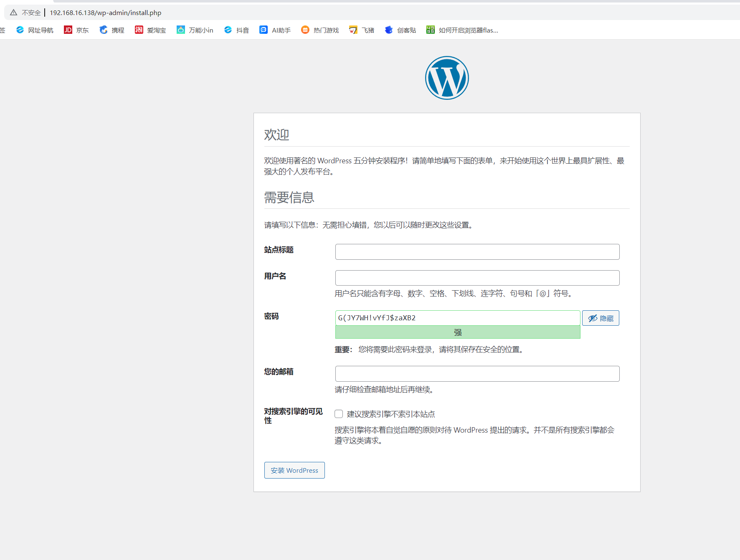Click the 重要 password notice text
Screen dimensions: 740x560
[x=430, y=350]
